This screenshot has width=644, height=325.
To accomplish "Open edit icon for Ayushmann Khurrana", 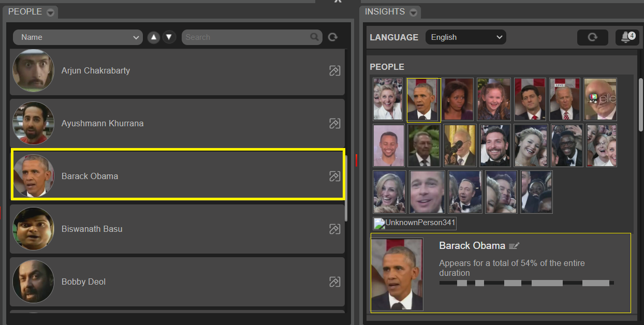I will (335, 124).
